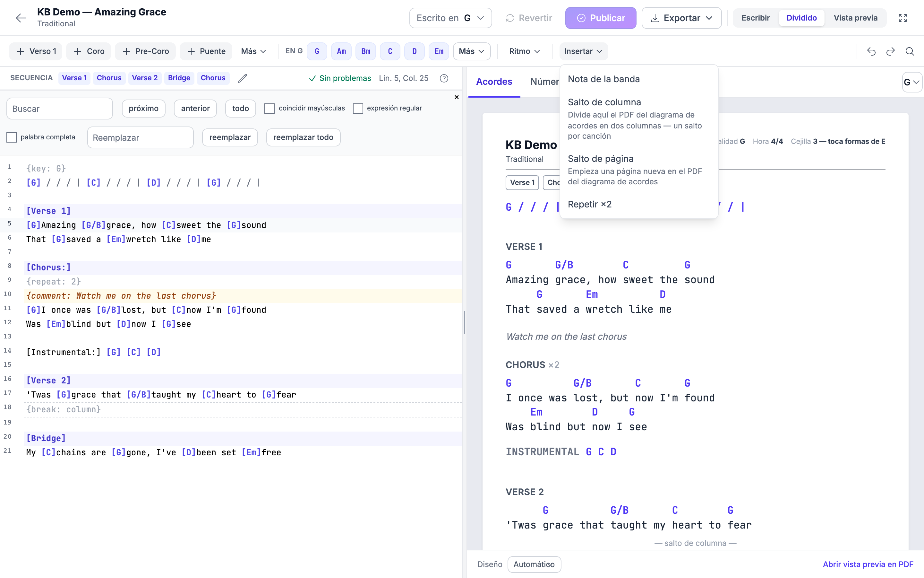Select Salto de página menu entry
The image size is (924, 578).
tap(639, 170)
